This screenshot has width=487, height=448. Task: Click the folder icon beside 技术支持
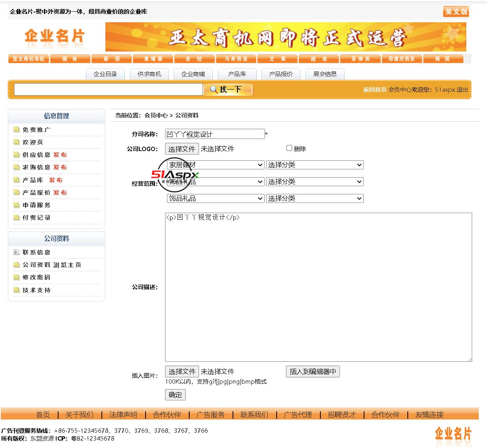click(x=16, y=290)
